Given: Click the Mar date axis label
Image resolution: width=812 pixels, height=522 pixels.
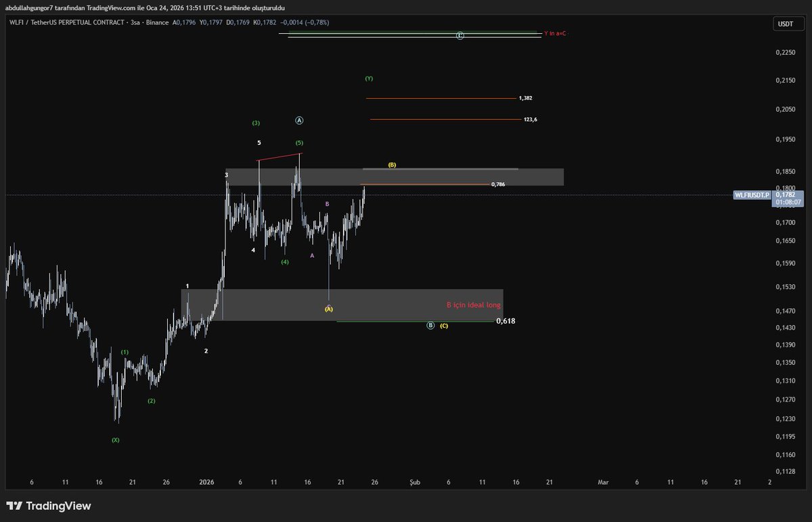Looking at the screenshot, I should (x=603, y=482).
